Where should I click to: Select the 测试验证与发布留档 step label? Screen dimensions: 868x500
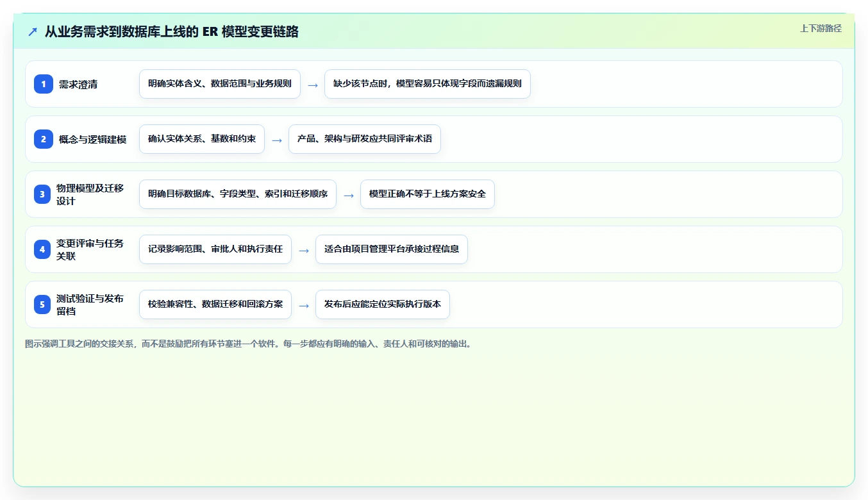pyautogui.click(x=90, y=304)
